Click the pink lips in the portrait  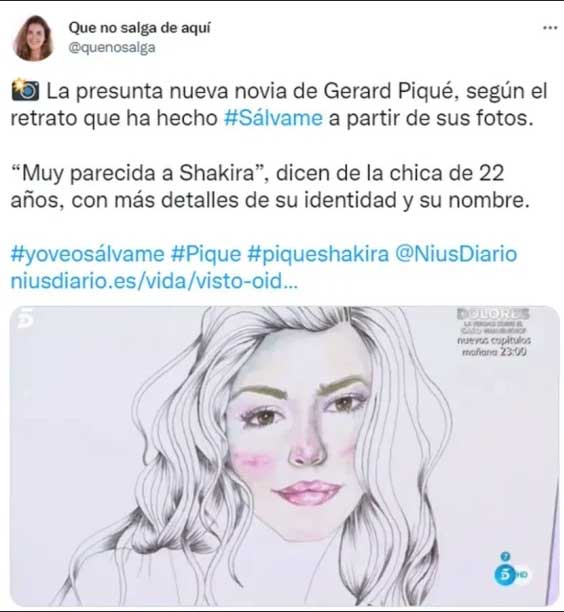tap(308, 492)
